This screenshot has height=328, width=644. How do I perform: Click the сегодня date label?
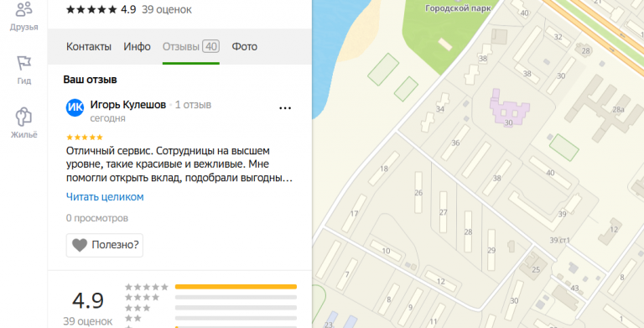coord(107,118)
